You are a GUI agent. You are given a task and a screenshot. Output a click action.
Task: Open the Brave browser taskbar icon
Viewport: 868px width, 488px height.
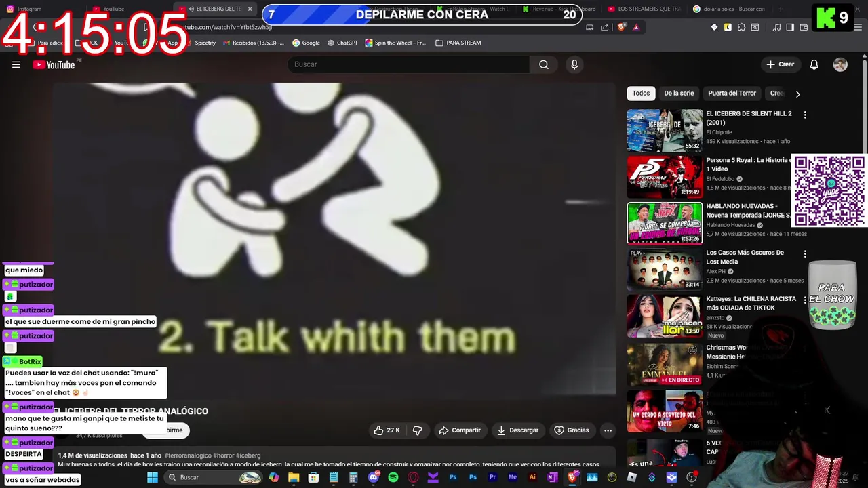pyautogui.click(x=572, y=477)
